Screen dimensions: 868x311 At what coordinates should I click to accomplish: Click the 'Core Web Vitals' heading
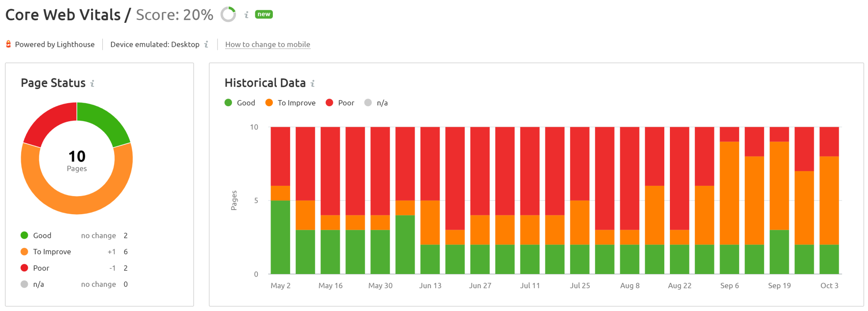tap(63, 15)
